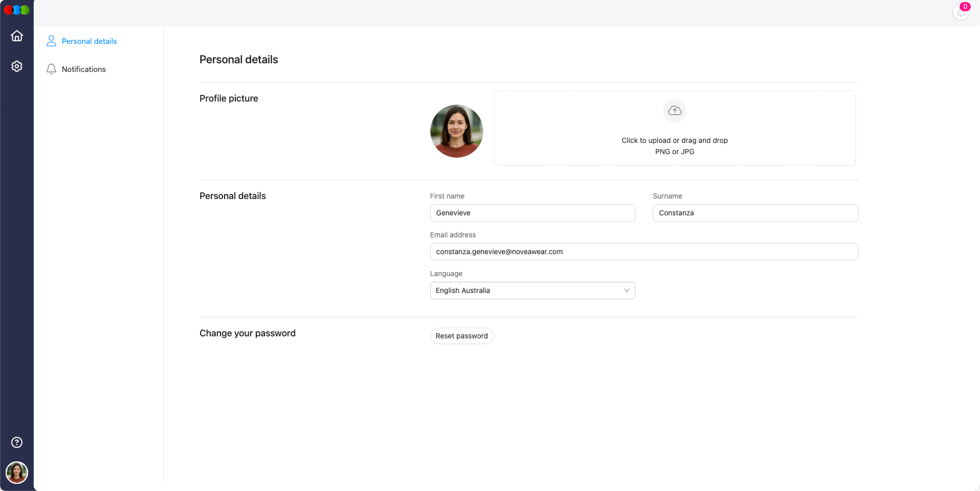This screenshot has height=491, width=980.
Task: Click the Help question mark icon
Action: pos(17,443)
